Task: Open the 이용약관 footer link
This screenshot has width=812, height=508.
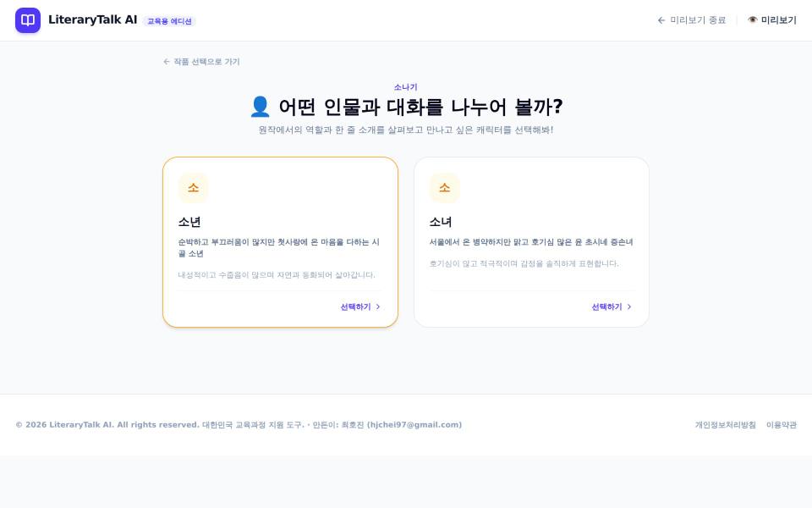Action: pos(782,425)
